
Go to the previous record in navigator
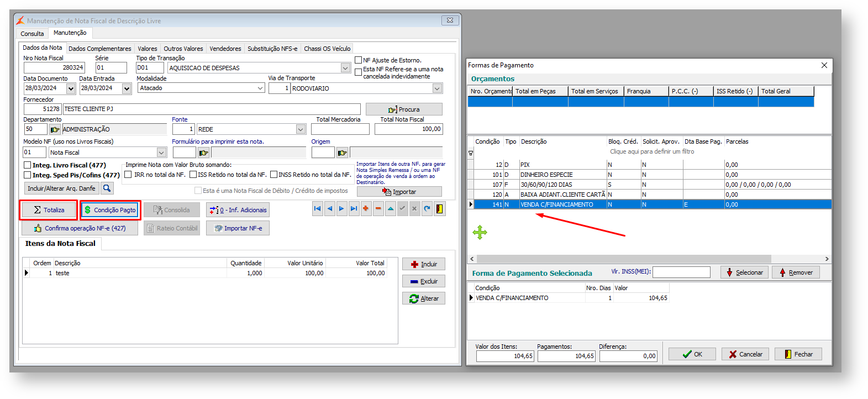click(x=330, y=209)
